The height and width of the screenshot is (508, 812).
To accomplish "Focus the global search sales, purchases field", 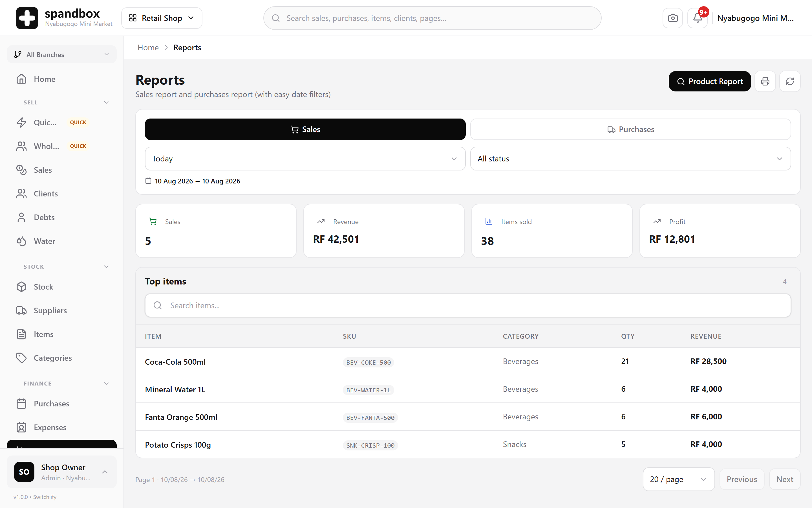I will (432, 18).
